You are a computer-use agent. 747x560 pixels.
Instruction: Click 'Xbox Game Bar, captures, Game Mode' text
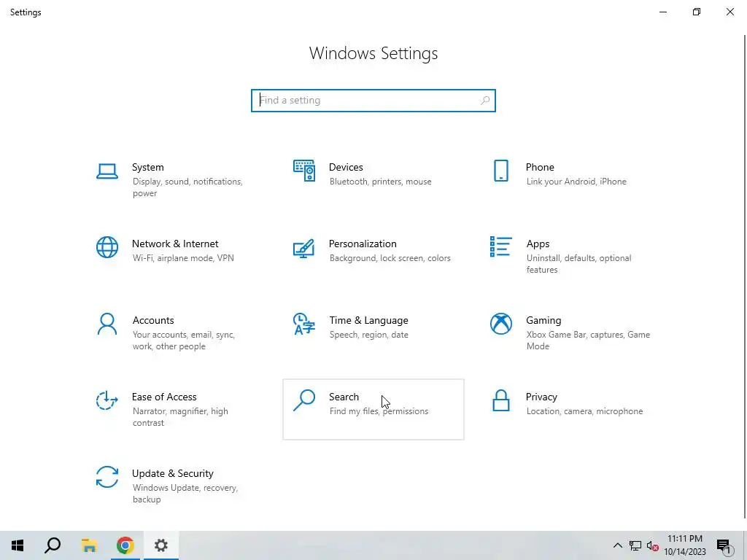click(588, 341)
